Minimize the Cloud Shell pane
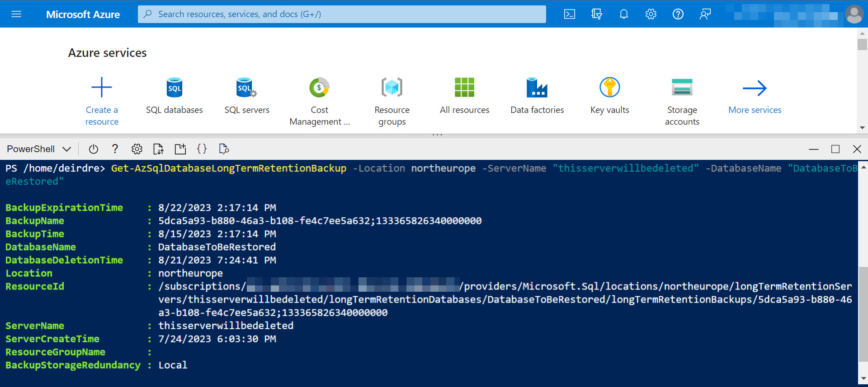Viewport: 868px width, 387px height. (814, 149)
